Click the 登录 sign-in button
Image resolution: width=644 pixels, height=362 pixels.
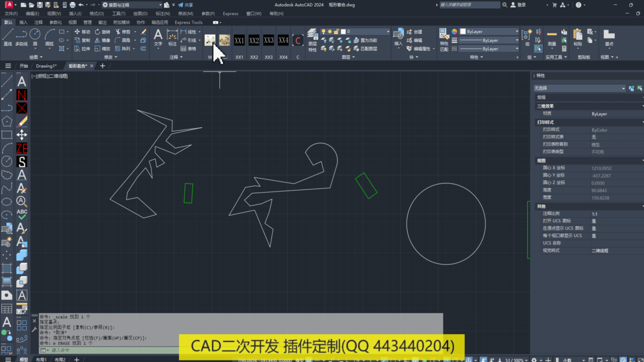[518, 5]
